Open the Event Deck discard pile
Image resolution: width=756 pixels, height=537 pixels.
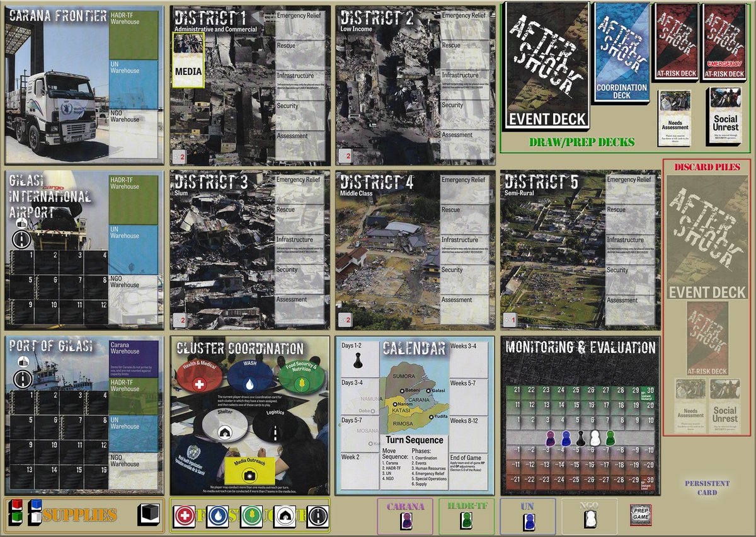707,237
